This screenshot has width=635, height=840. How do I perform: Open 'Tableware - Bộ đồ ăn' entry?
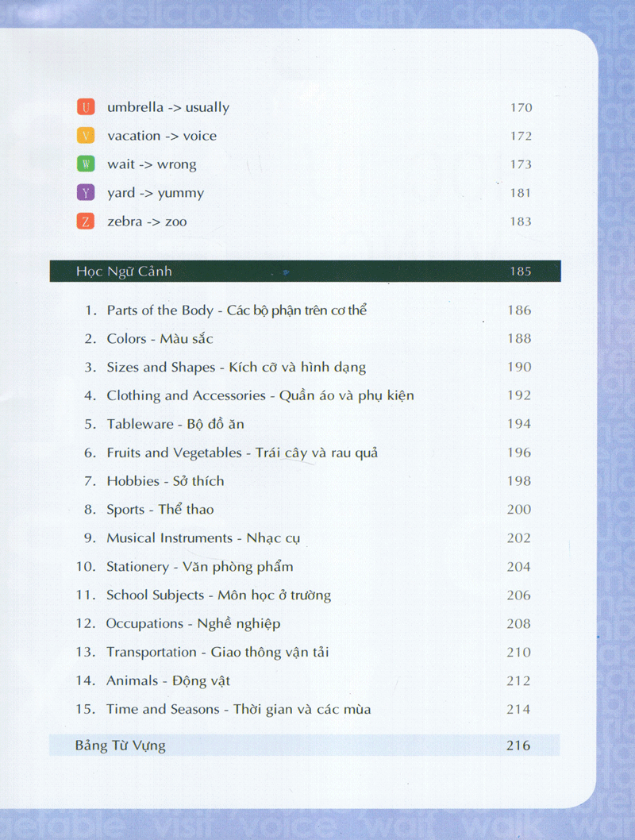pos(175,424)
